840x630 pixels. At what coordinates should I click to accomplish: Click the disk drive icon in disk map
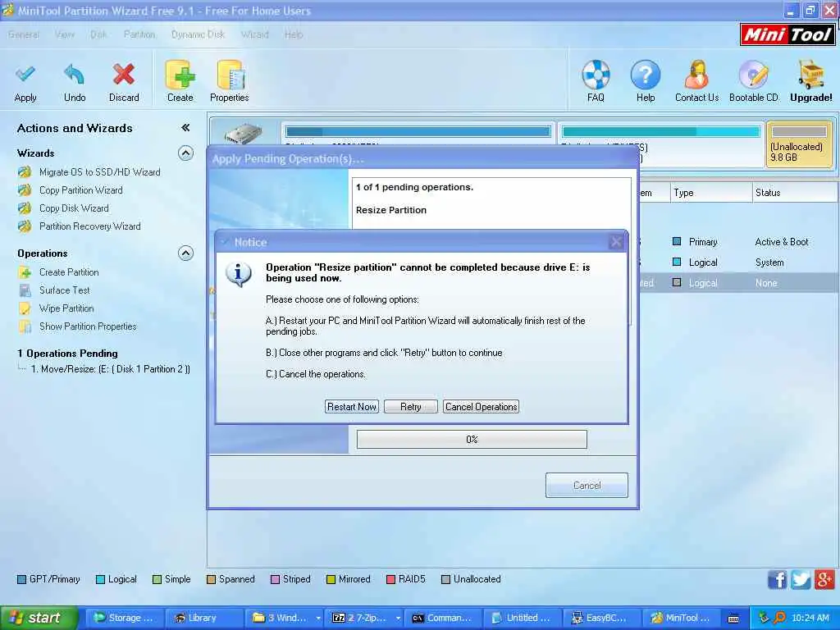[x=243, y=133]
